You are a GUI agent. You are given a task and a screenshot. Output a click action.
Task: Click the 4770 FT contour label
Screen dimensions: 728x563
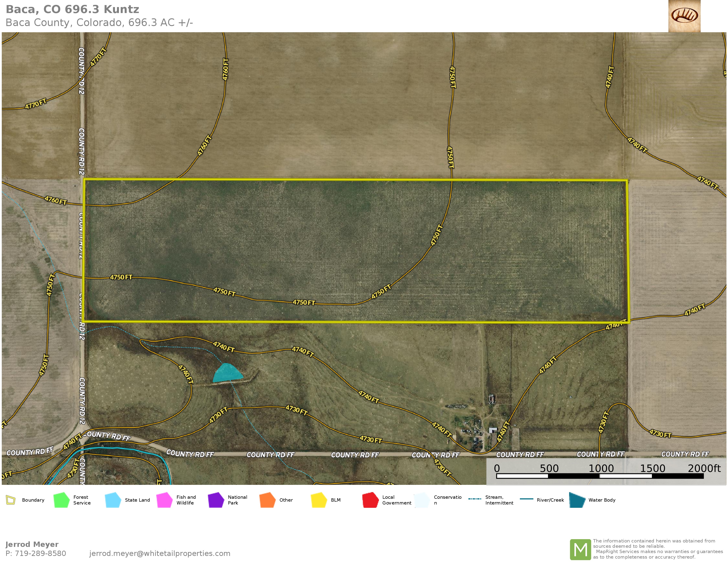tap(35, 104)
